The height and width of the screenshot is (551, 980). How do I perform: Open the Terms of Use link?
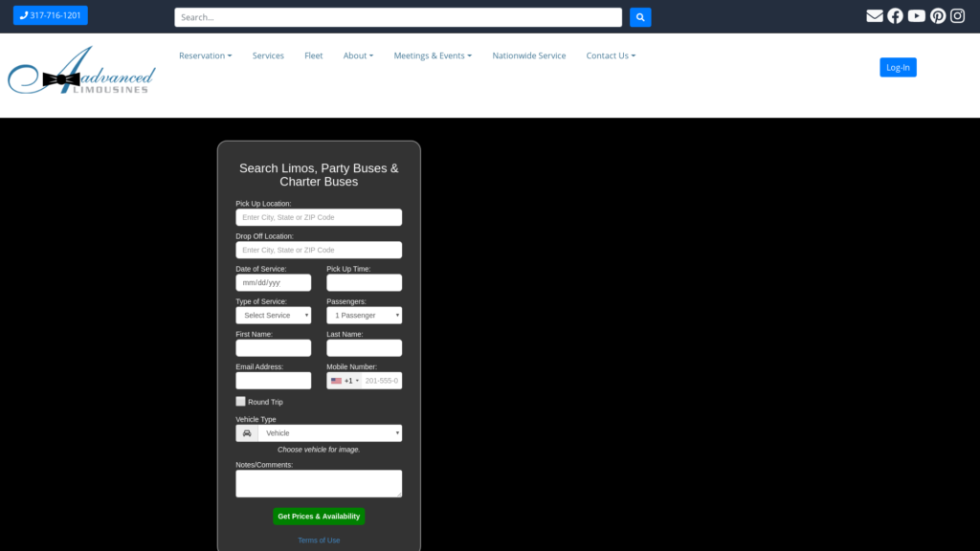[319, 540]
